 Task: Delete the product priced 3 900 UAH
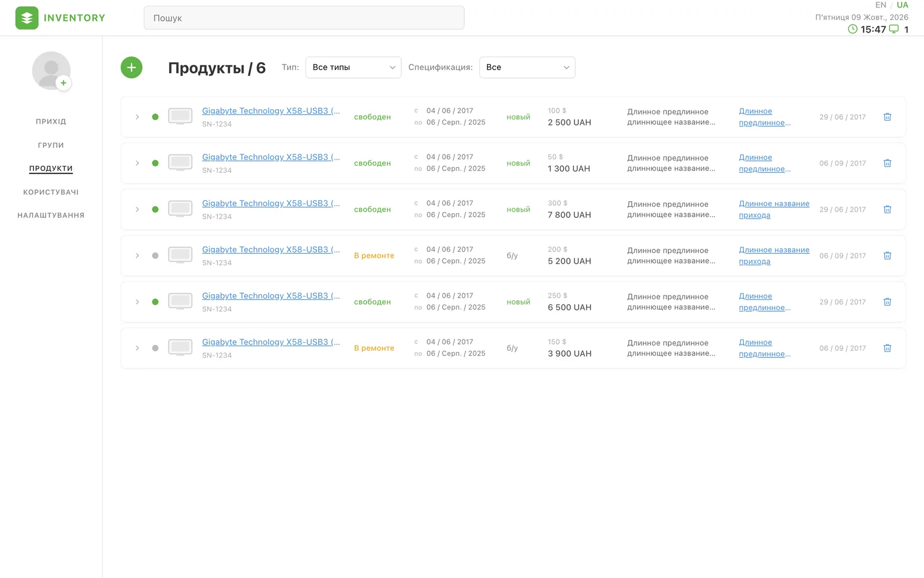888,348
